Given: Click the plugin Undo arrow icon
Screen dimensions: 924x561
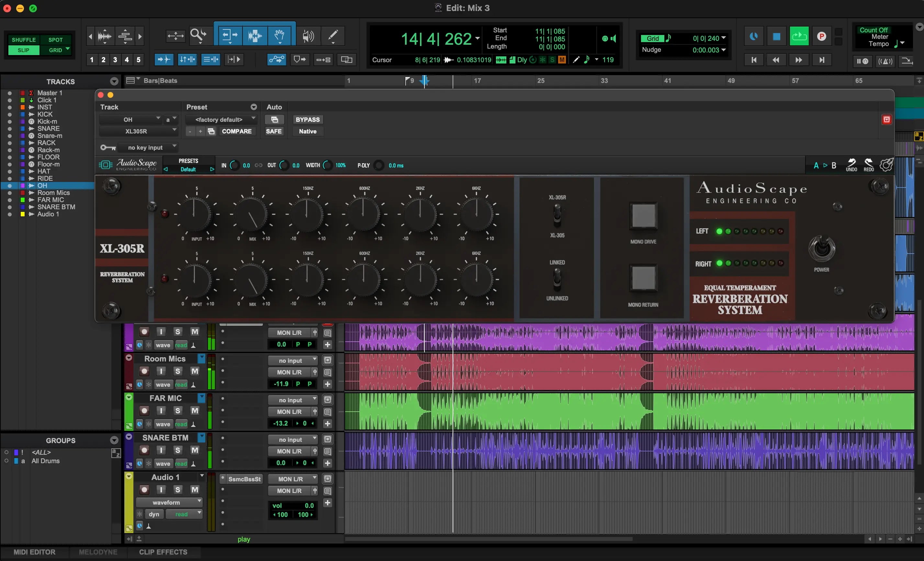Looking at the screenshot, I should tap(851, 163).
